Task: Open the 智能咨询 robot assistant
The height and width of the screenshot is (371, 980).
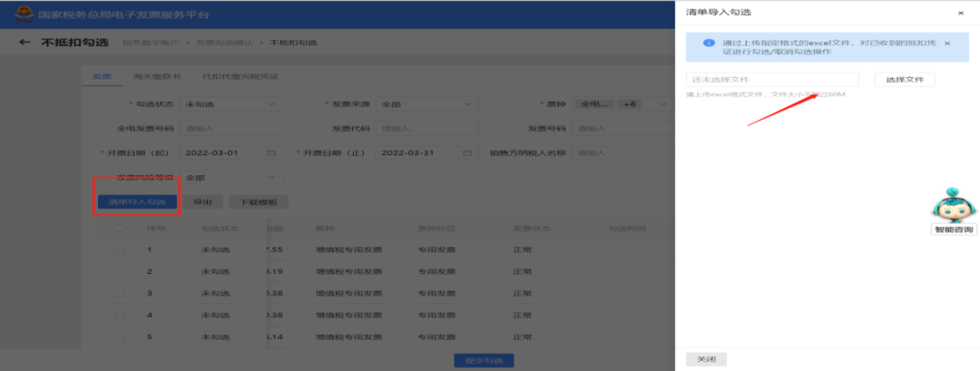Action: [953, 211]
